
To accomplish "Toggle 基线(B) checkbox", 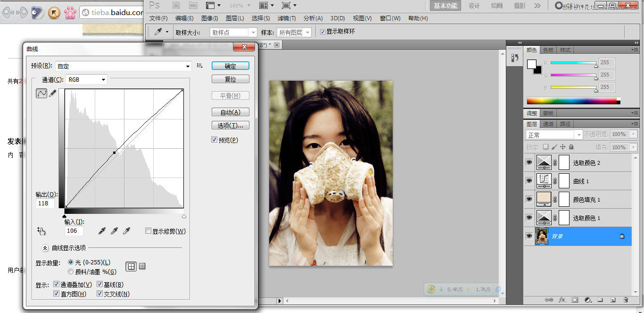I will pyautogui.click(x=99, y=284).
